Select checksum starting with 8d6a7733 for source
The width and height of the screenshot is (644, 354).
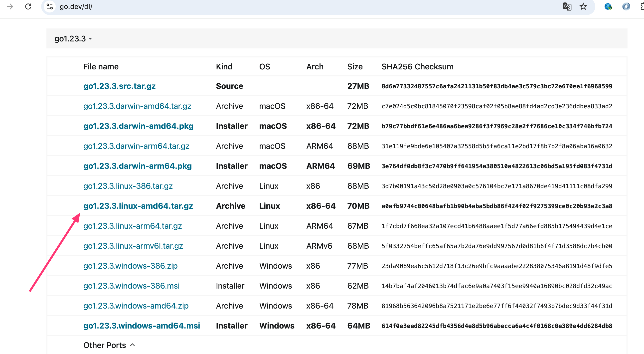pyautogui.click(x=497, y=86)
